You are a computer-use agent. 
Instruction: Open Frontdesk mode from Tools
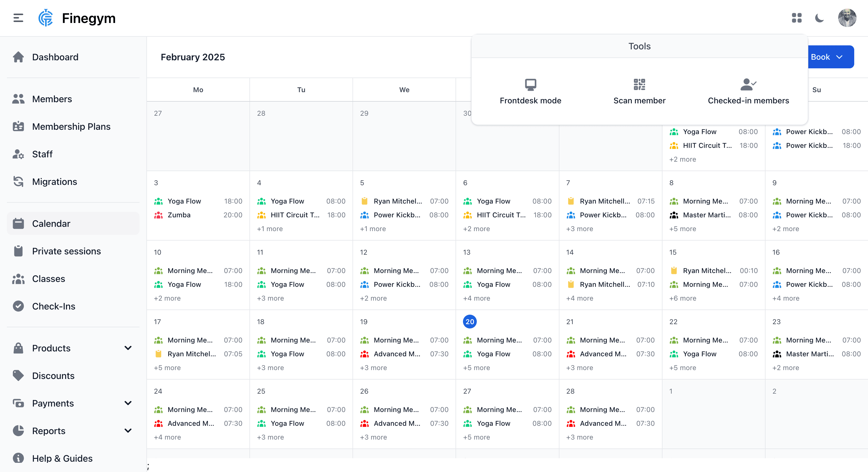click(x=530, y=91)
